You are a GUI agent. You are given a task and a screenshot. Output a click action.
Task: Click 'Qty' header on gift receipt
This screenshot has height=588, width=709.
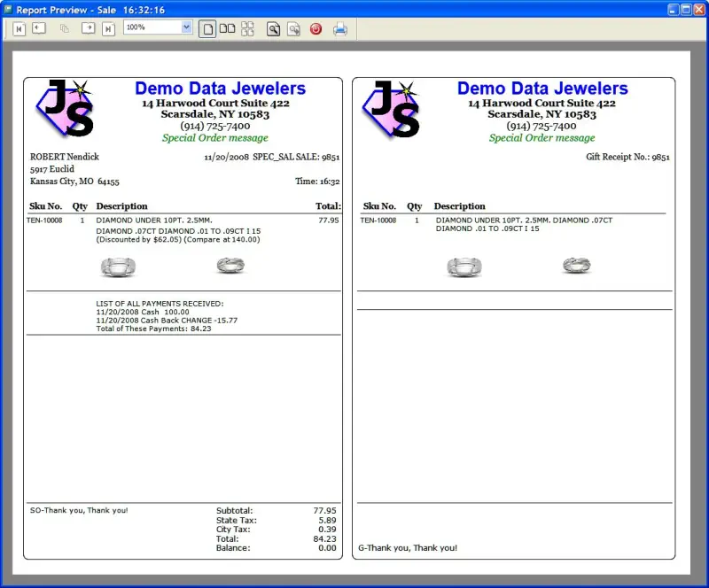(414, 206)
